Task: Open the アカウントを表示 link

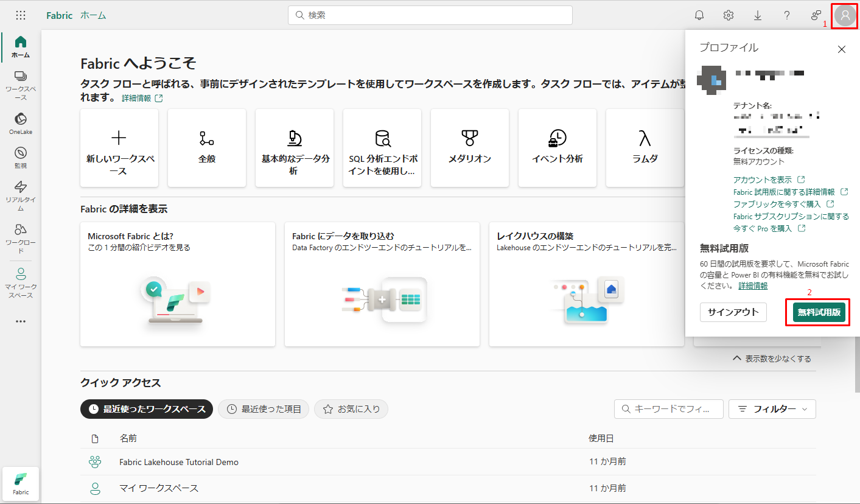Action: coord(763,180)
